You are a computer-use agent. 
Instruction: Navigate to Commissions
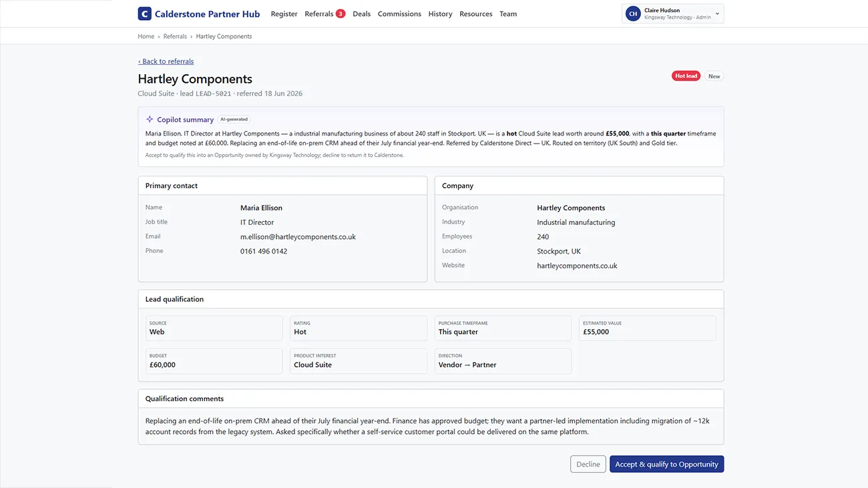coord(399,14)
